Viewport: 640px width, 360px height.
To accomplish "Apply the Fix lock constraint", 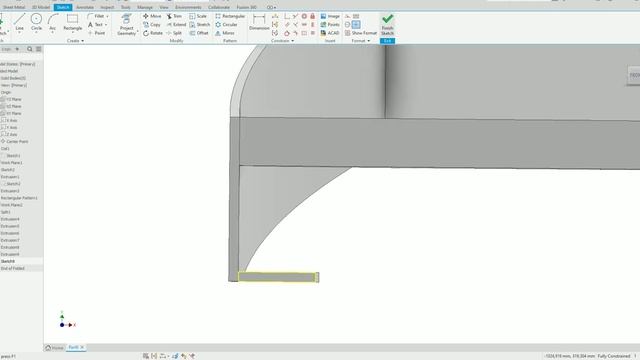I will click(313, 16).
